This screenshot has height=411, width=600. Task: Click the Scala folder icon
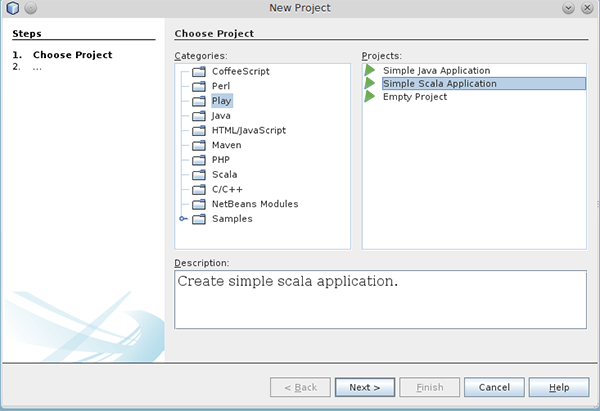pos(199,175)
